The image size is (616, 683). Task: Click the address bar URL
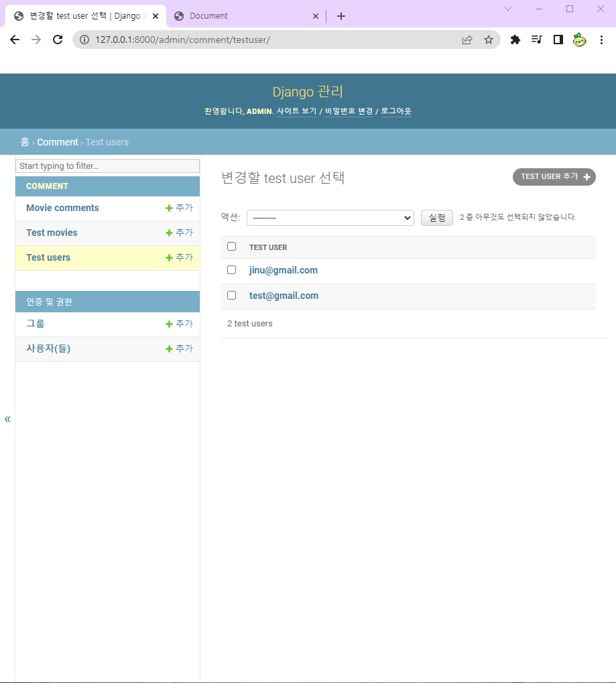point(182,40)
